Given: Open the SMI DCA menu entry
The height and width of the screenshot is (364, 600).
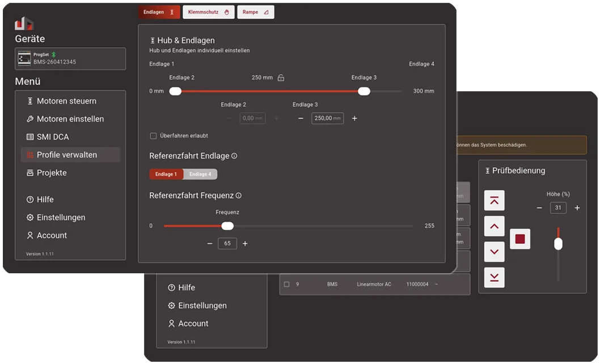Looking at the screenshot, I should pos(70,137).
